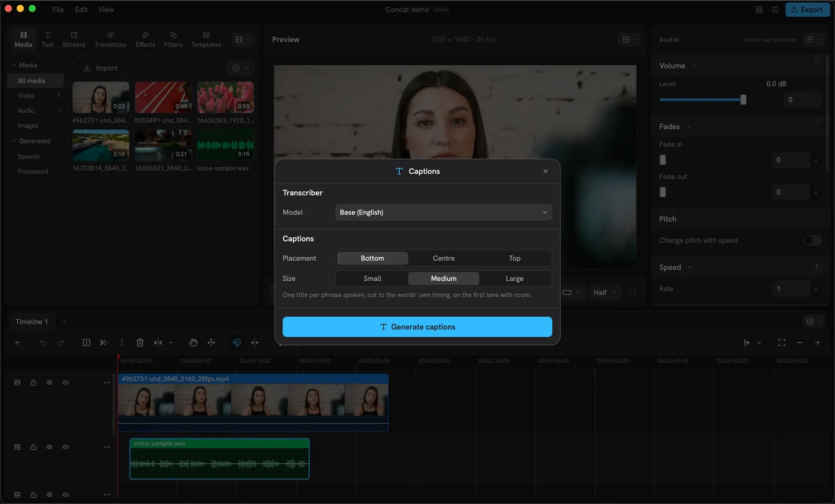This screenshot has height=504, width=835.
Task: Click the preview fullscreen icon beside Half
Action: (633, 293)
